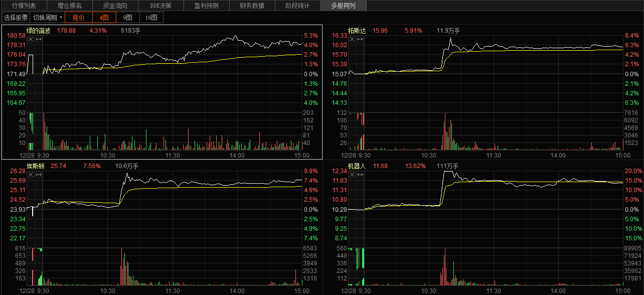Click the stock name 机器人
This screenshot has height=295, width=644.
(357, 166)
